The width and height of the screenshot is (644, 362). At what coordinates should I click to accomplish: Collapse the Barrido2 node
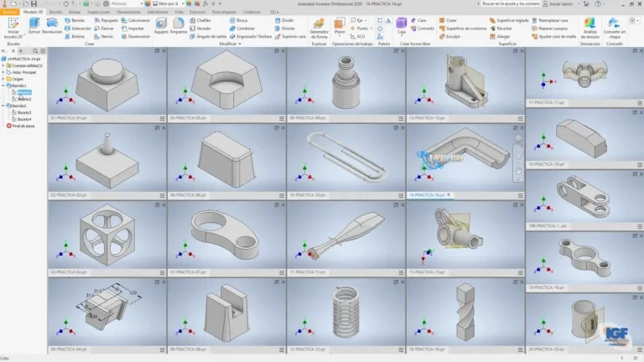click(x=3, y=106)
